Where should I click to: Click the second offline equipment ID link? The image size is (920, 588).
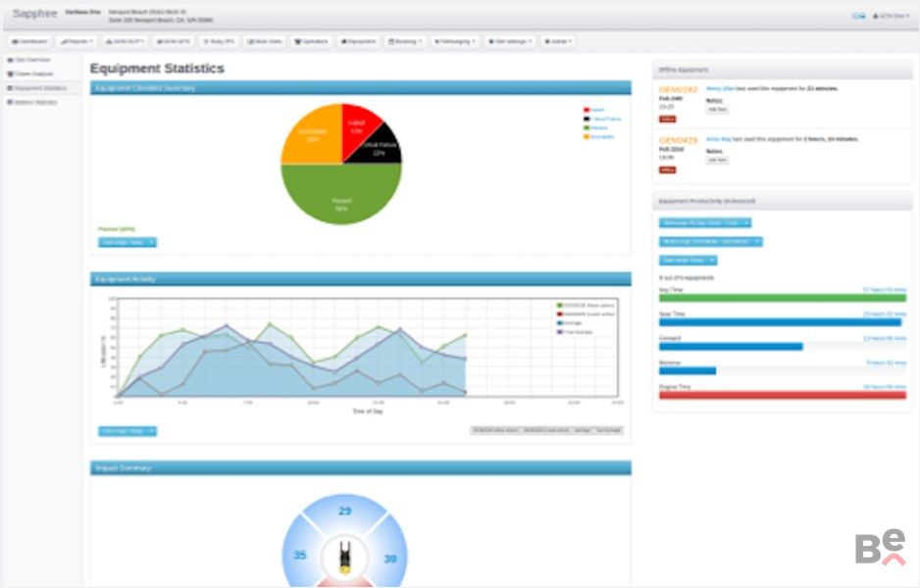pos(679,140)
